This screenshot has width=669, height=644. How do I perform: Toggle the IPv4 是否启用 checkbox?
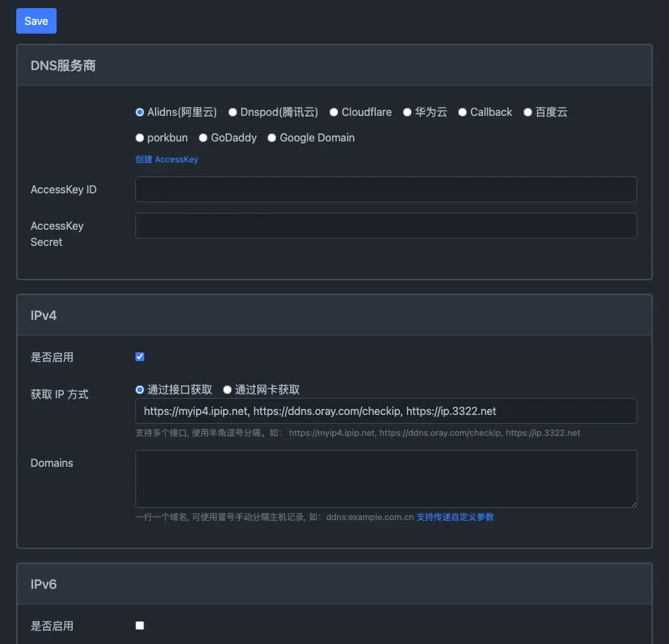point(140,356)
